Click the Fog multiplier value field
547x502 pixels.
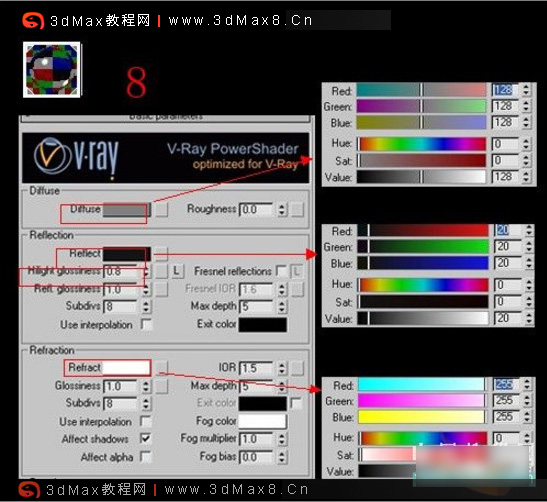257,439
